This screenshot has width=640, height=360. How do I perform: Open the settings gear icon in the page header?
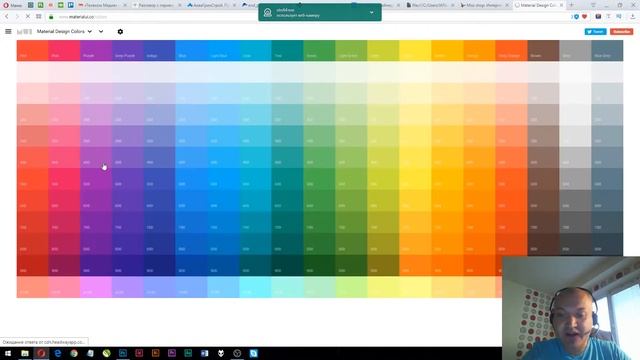click(120, 31)
